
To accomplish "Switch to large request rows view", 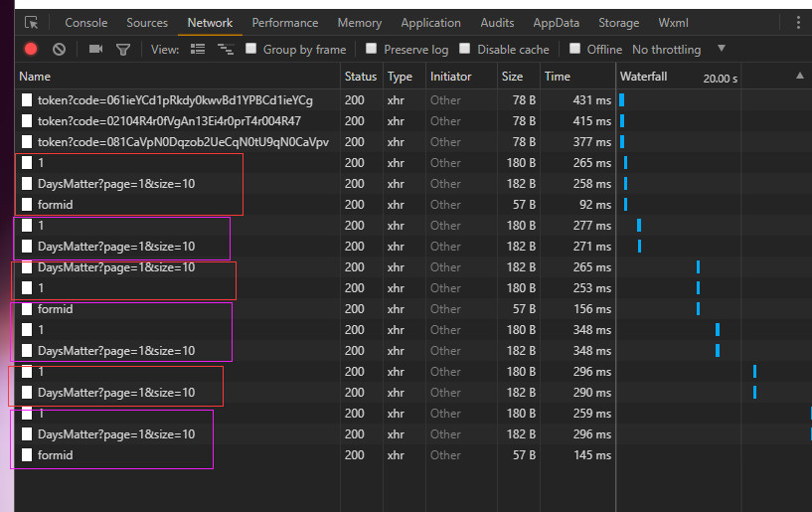I will tap(198, 49).
